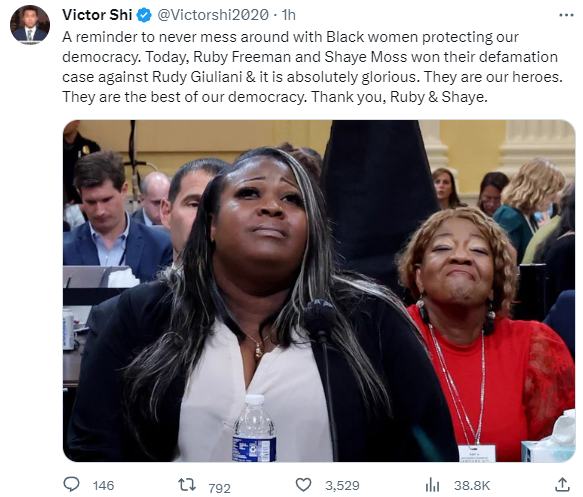This screenshot has width=583, height=497.
Task: Share the tweet via upload arrow icon
Action: click(563, 485)
